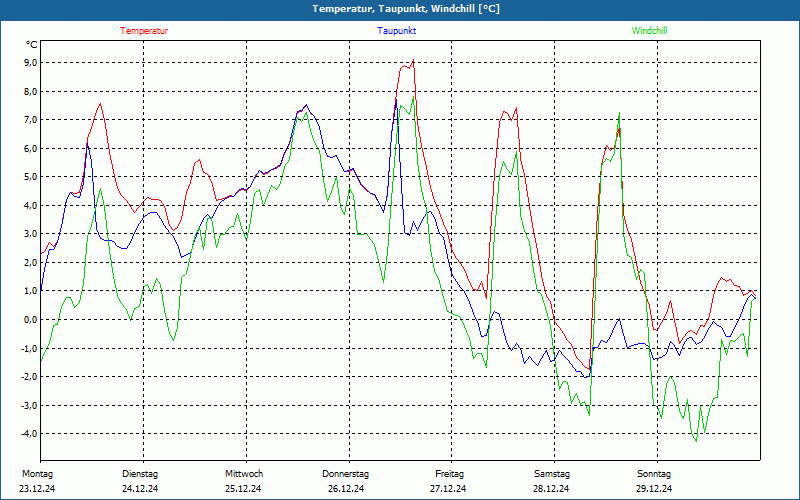This screenshot has height=500, width=800.
Task: Click the Samstag day label
Action: [552, 474]
